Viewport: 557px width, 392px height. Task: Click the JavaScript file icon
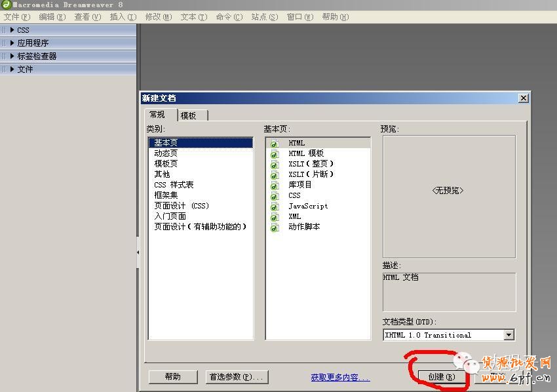[x=274, y=206]
